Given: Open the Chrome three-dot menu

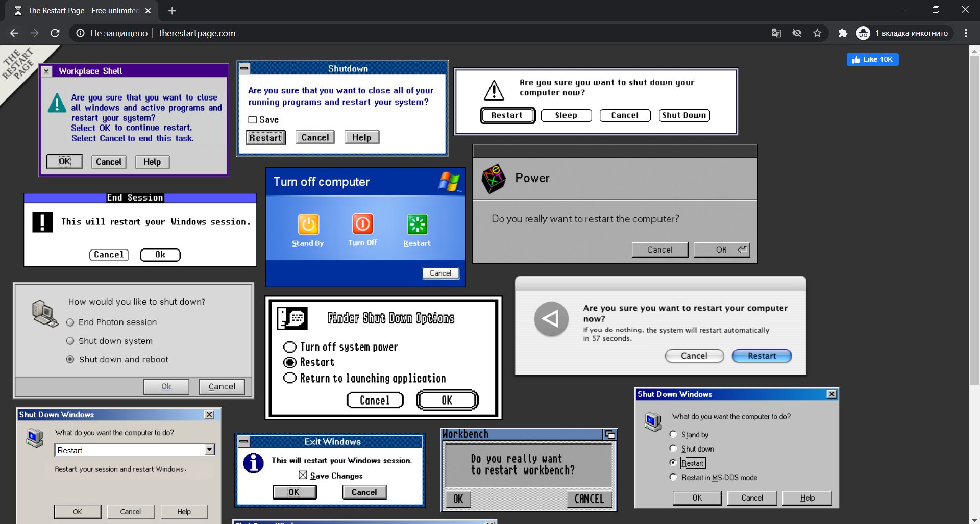Looking at the screenshot, I should pos(966,33).
